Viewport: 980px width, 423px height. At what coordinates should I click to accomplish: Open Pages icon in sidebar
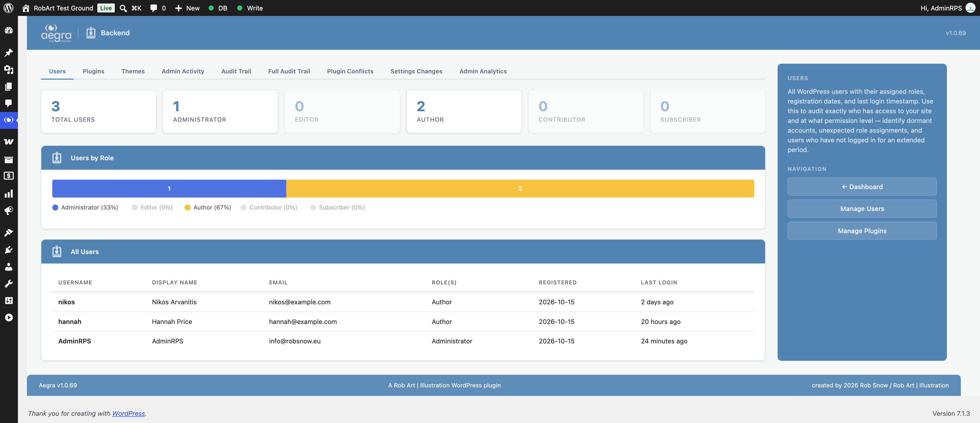[9, 86]
